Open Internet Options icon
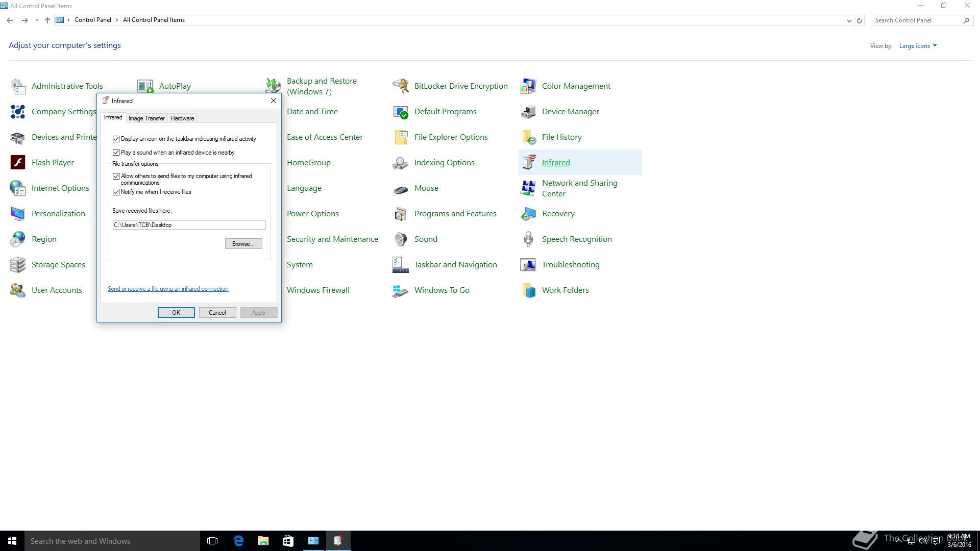The image size is (980, 551). (18, 188)
